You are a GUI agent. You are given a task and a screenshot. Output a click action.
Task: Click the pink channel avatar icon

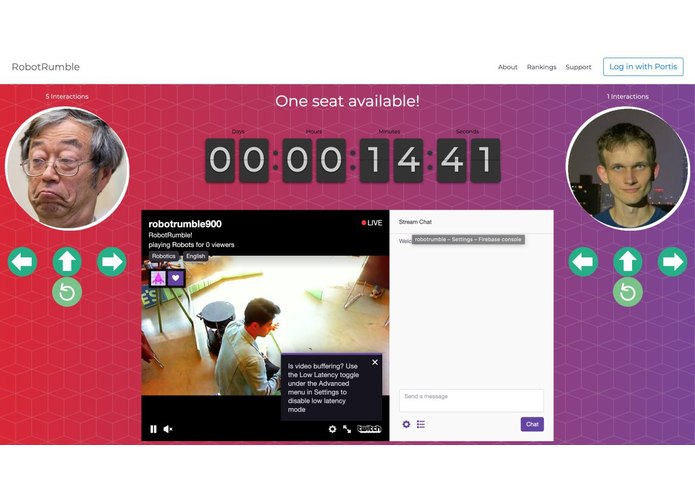coord(158,278)
